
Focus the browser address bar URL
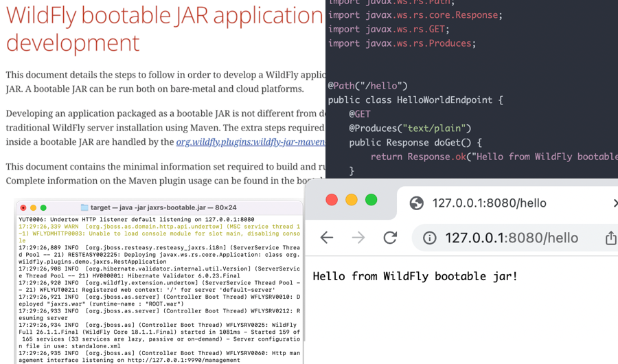click(x=512, y=238)
